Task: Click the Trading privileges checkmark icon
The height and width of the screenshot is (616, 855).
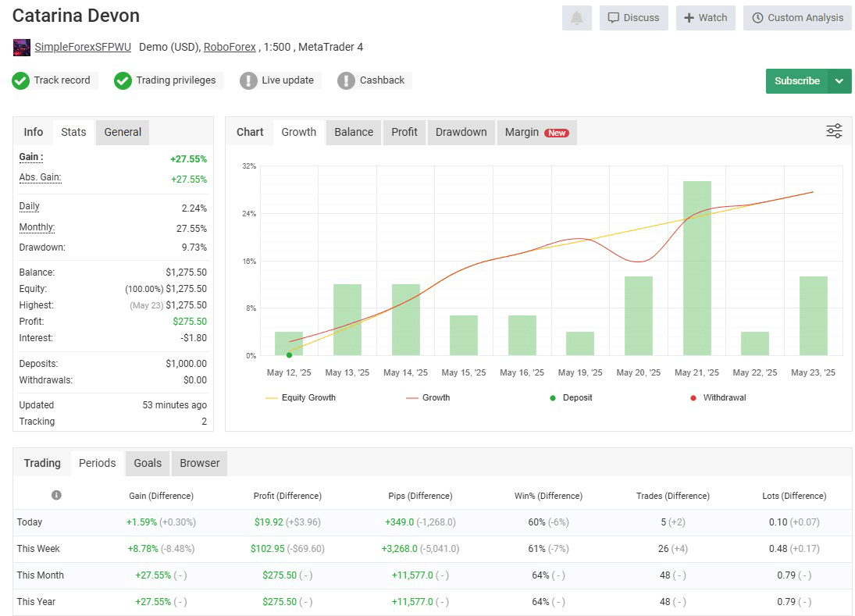Action: pos(123,80)
